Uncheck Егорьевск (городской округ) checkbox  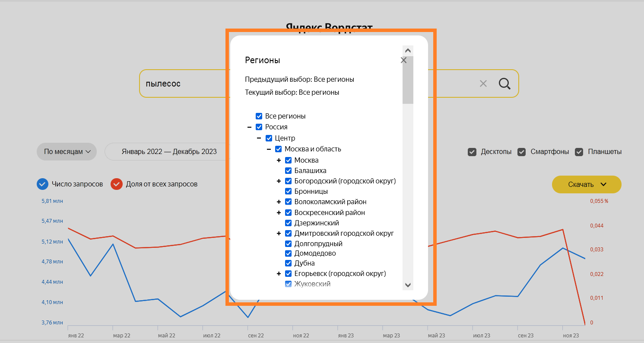coord(289,274)
